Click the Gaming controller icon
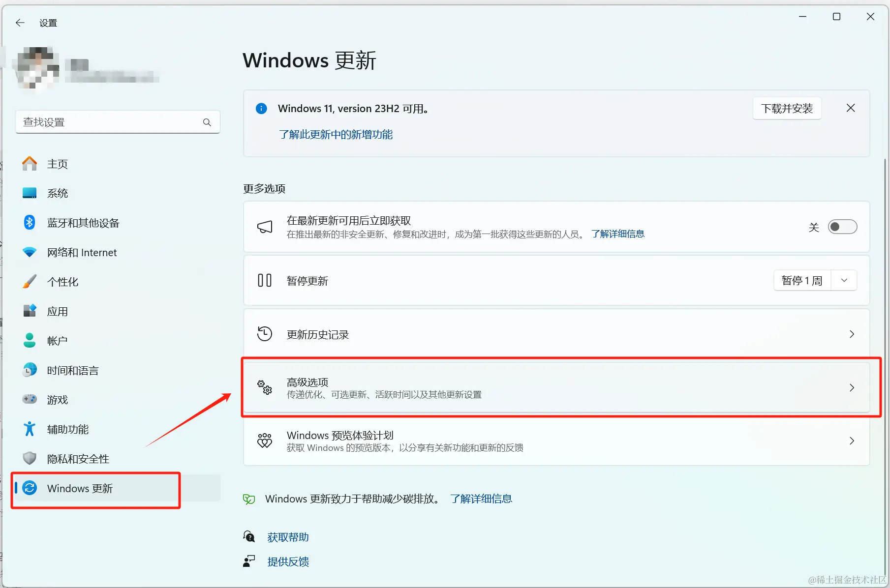 30,399
